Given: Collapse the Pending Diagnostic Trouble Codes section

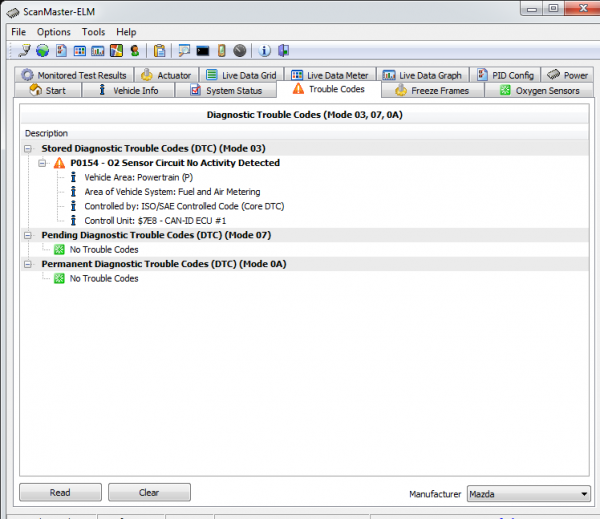Looking at the screenshot, I should tap(29, 235).
